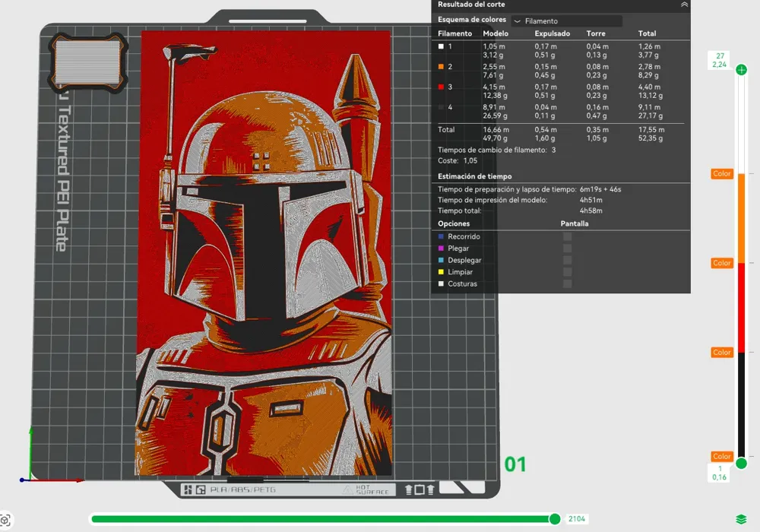Click the 49,70 g total model weight
The image size is (760, 532).
495,138
